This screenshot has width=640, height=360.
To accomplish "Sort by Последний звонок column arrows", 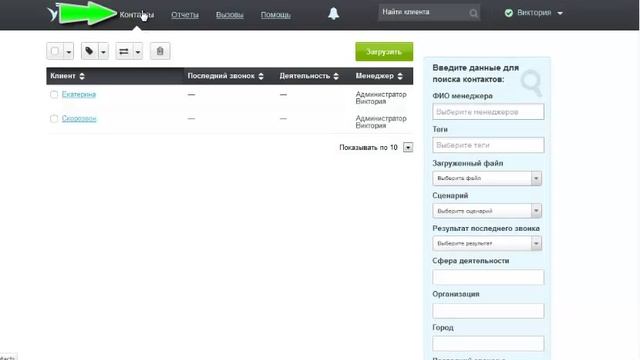I will pyautogui.click(x=261, y=76).
